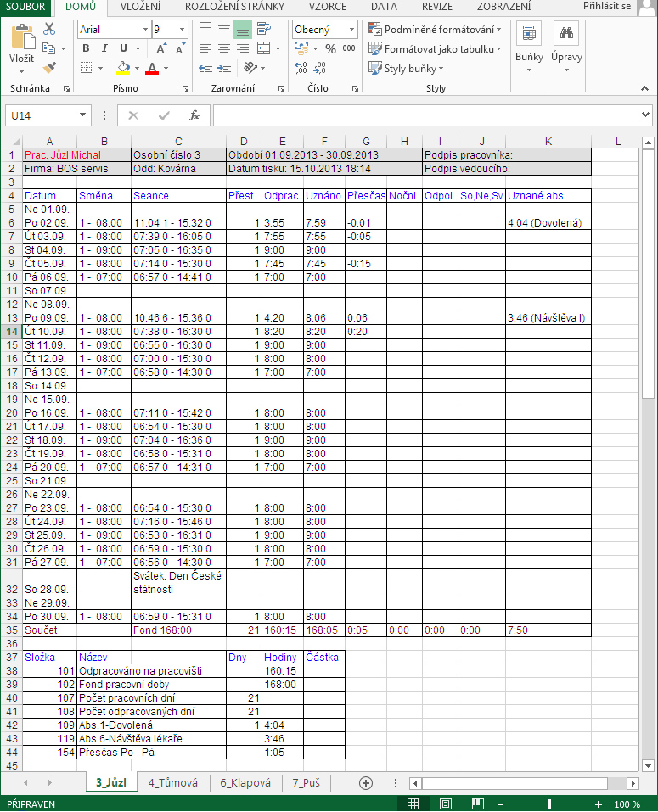The height and width of the screenshot is (812, 658).
Task: Add a new sheet with plus button
Action: click(x=366, y=783)
